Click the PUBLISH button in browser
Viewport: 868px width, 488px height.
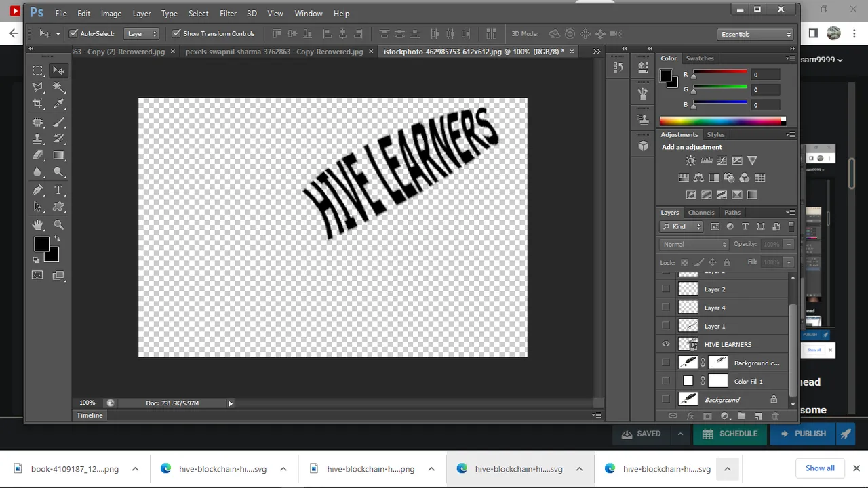pyautogui.click(x=803, y=434)
